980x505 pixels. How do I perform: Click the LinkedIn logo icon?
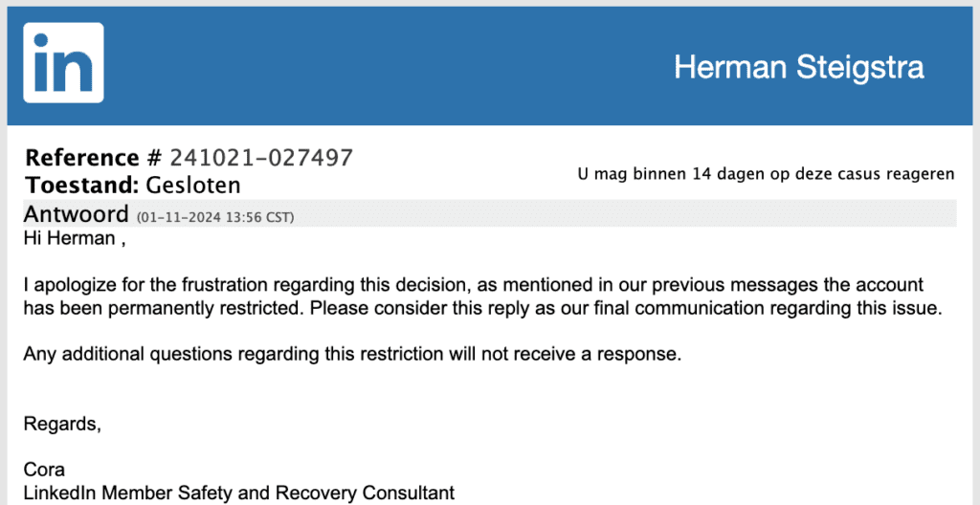click(63, 62)
